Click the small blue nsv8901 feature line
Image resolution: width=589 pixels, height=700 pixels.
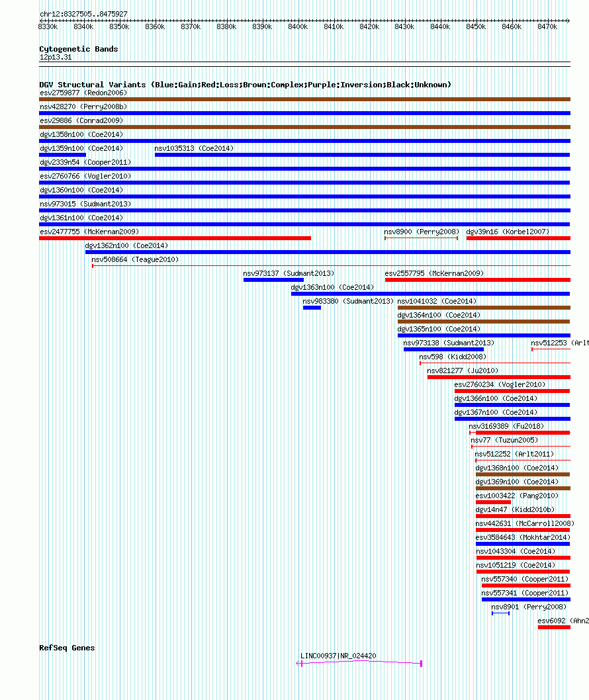coord(500,613)
